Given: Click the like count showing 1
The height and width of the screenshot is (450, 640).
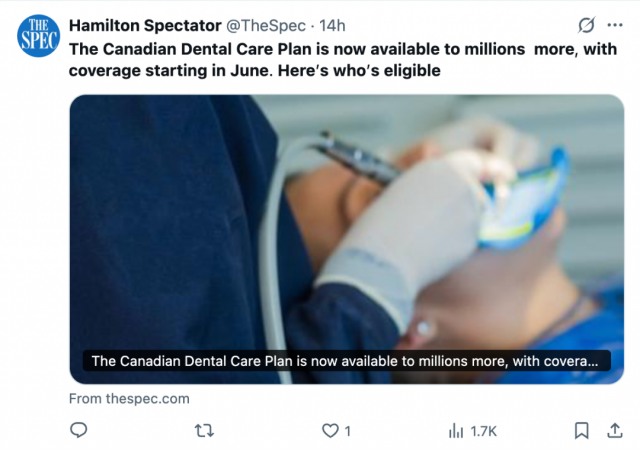Looking at the screenshot, I should (x=347, y=431).
